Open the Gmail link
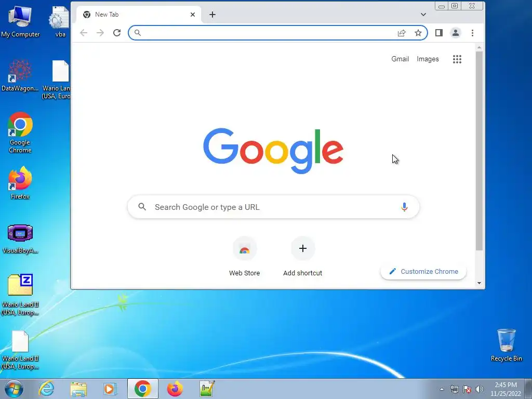 coord(400,59)
